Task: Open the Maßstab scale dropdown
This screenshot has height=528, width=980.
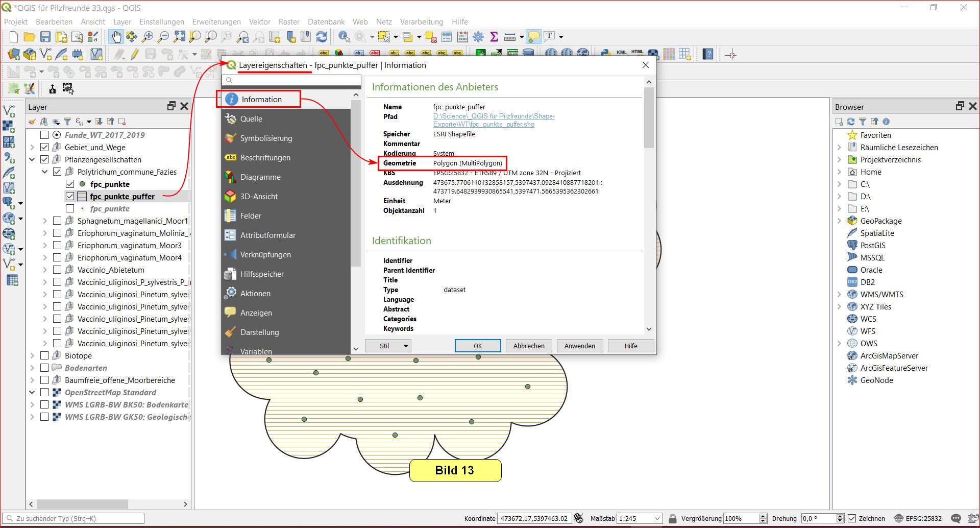Action: point(657,518)
